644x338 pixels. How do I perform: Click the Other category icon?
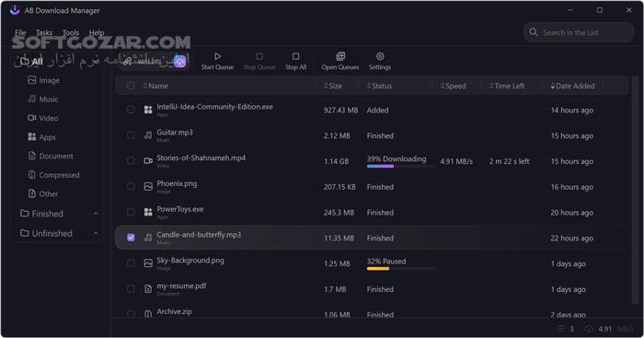[31, 193]
